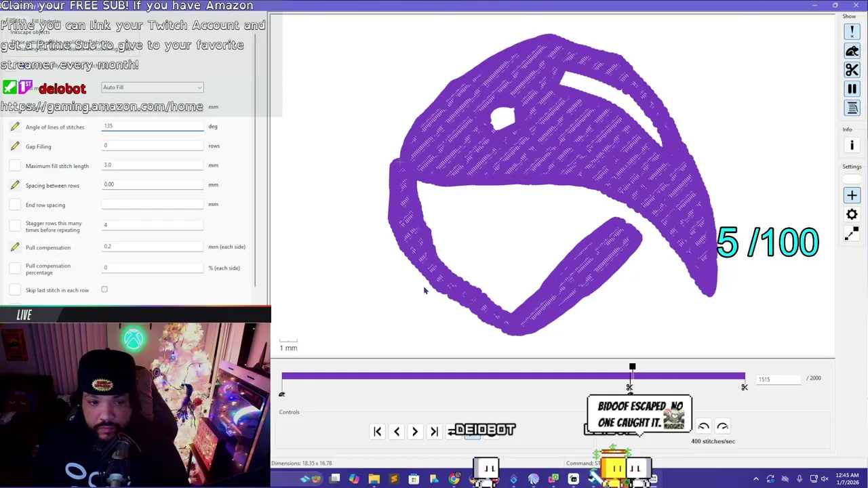
Task: Click the black timeline slider handle
Action: [632, 367]
